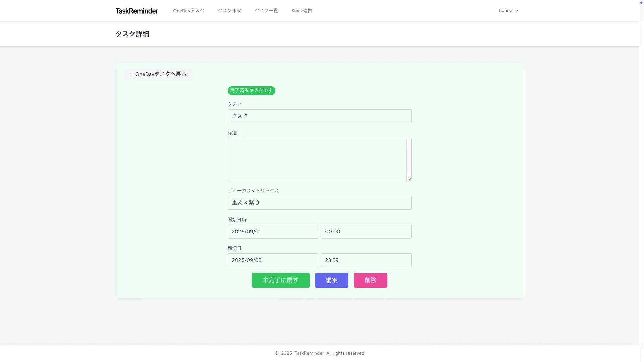The image size is (644, 362).
Task: Open the honda user dropdown
Action: [508, 11]
